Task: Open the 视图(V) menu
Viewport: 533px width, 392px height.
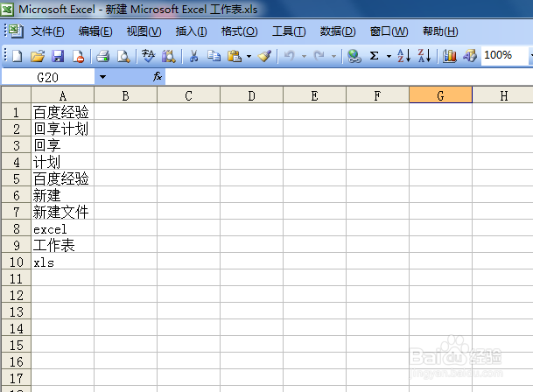Action: (144, 31)
